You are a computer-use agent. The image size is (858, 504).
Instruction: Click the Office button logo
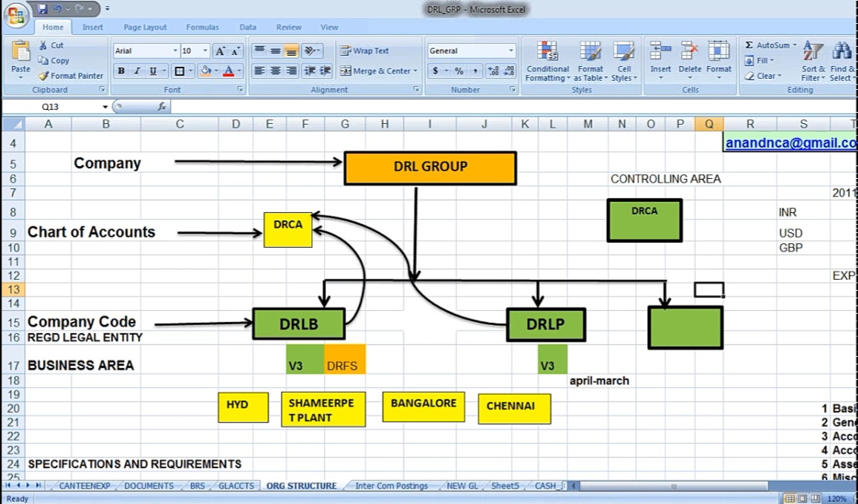(x=16, y=16)
